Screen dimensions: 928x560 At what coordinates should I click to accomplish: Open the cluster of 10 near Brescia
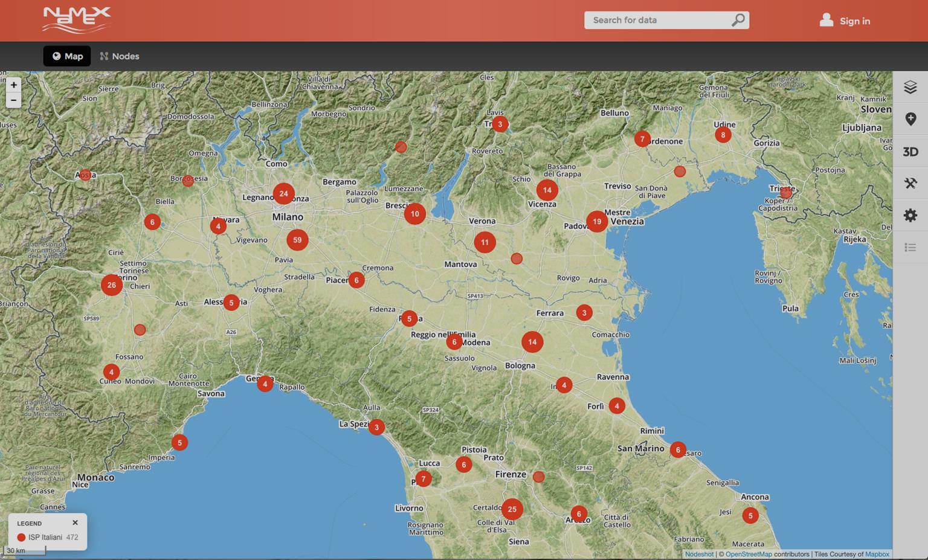click(414, 214)
